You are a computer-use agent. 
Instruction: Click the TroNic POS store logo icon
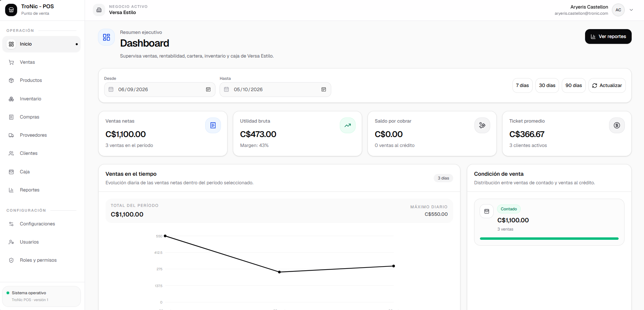point(11,10)
